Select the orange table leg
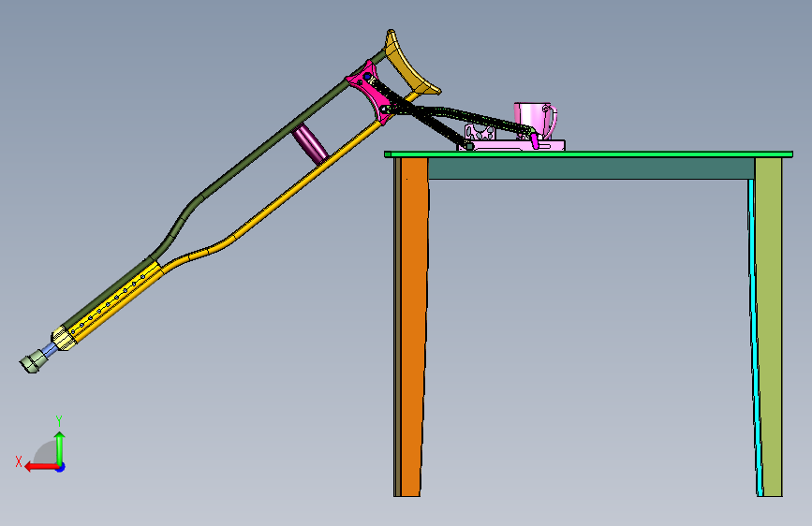Viewport: 812px width, 526px height. (x=413, y=326)
